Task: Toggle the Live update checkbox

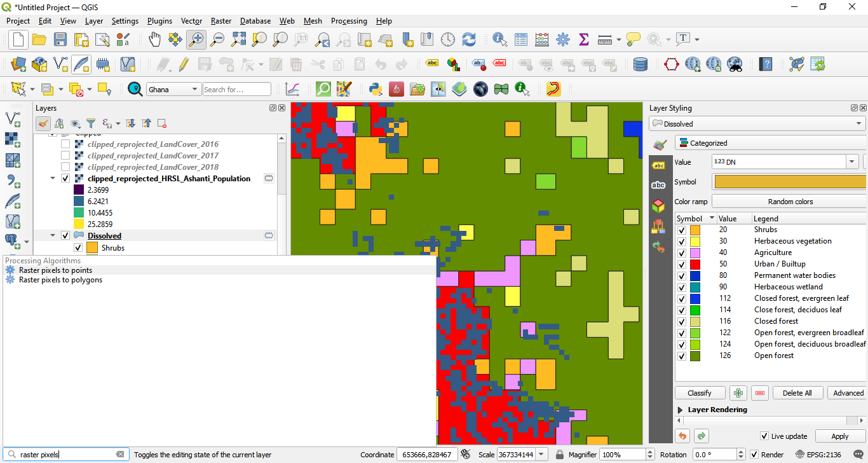Action: coord(764,436)
